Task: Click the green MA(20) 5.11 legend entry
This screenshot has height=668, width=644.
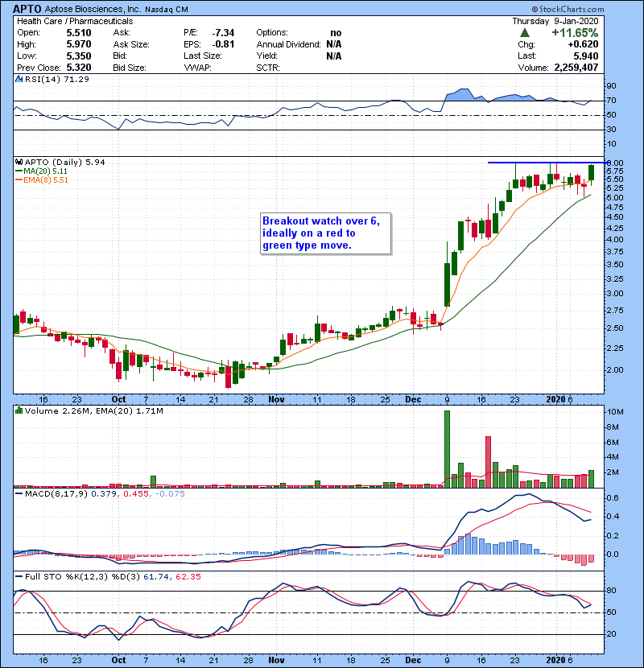Action: coord(41,171)
